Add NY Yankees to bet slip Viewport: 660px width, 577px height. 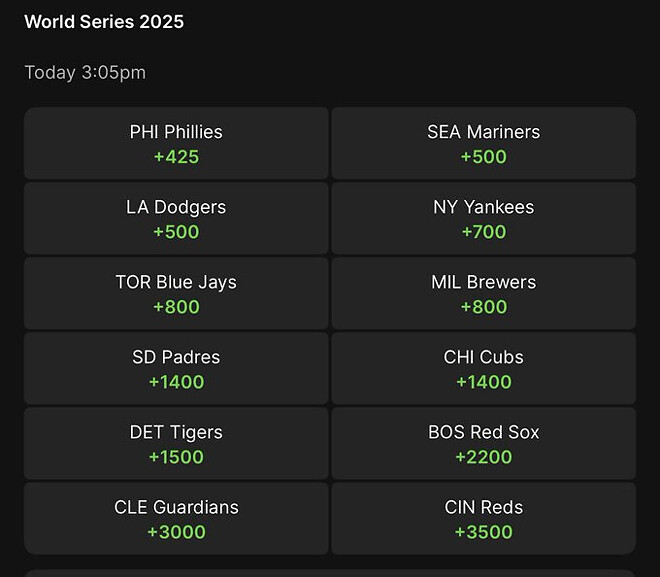tap(483, 218)
